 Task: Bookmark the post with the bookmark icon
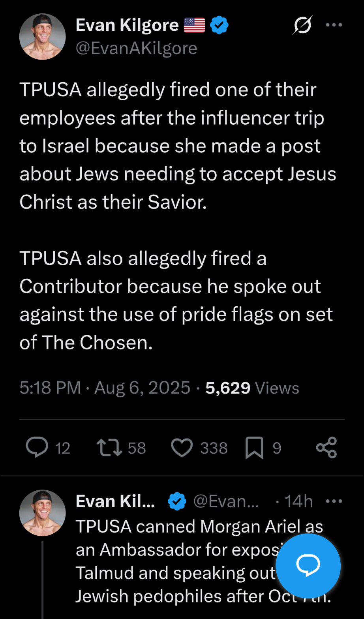(x=254, y=448)
